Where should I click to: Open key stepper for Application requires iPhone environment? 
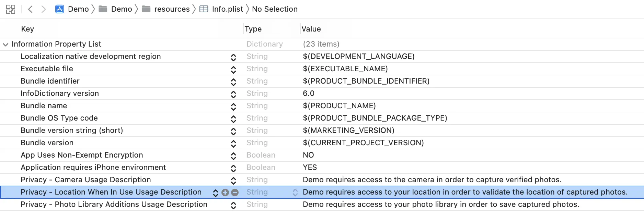(x=233, y=168)
